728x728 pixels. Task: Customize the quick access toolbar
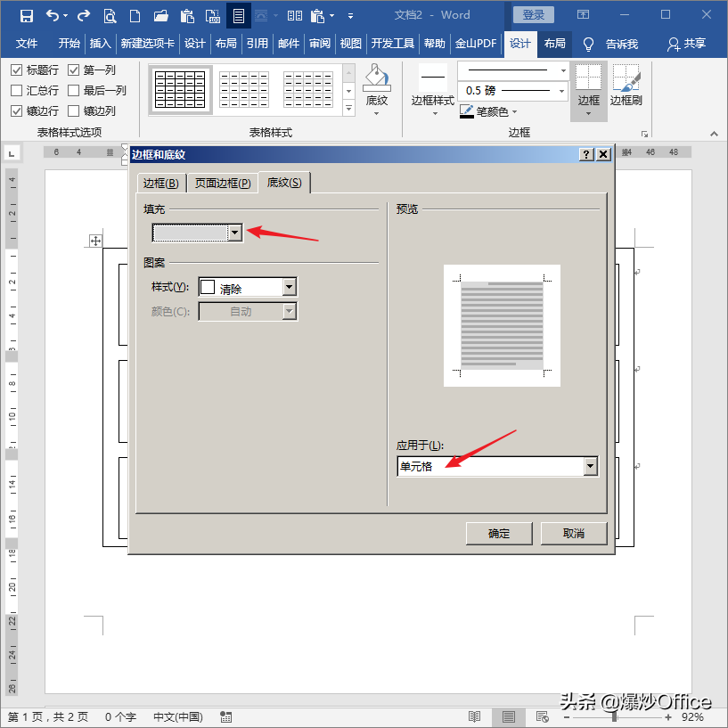[350, 16]
